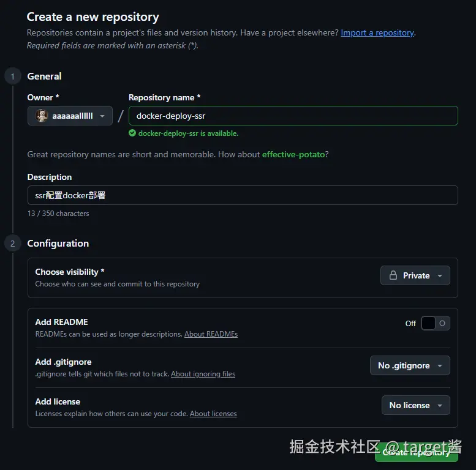Open the About READMEs link
This screenshot has height=470, width=476.
tap(211, 334)
